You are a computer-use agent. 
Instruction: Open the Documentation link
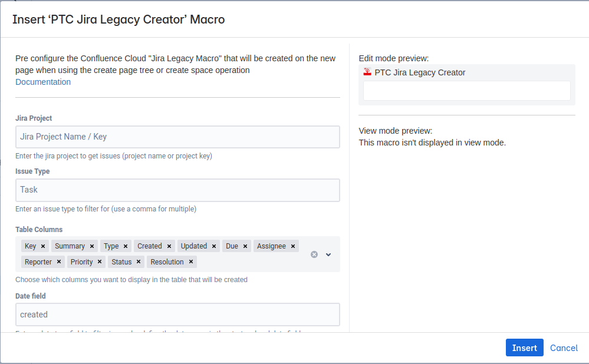[43, 82]
